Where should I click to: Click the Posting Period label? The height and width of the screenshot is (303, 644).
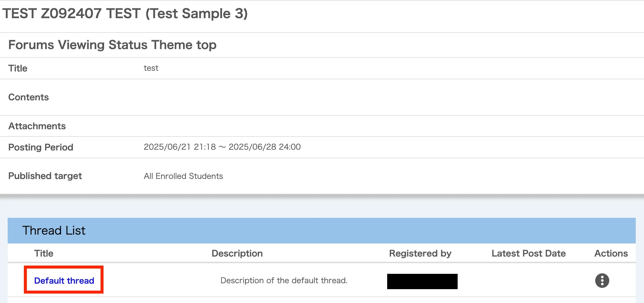click(x=41, y=147)
